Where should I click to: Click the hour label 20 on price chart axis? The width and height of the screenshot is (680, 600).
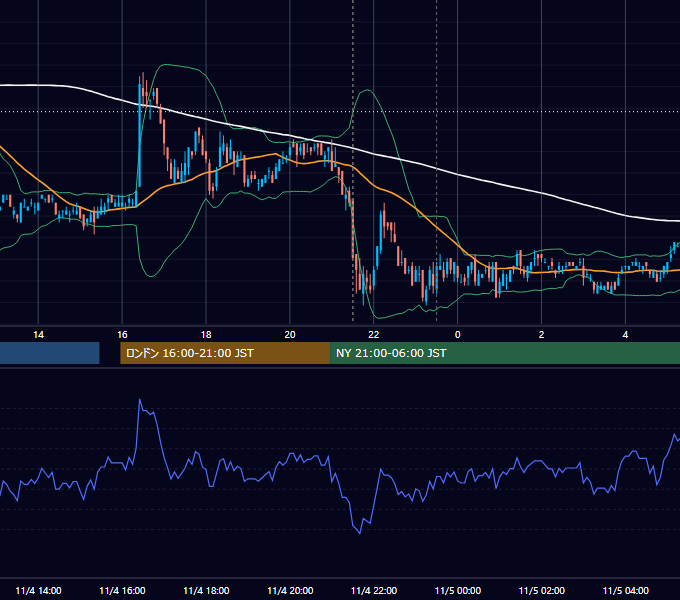[x=290, y=335]
